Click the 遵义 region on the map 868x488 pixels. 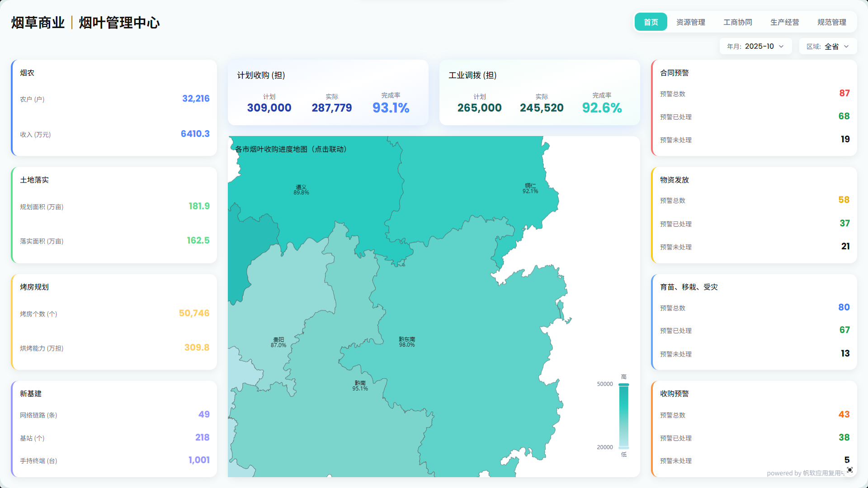click(301, 190)
